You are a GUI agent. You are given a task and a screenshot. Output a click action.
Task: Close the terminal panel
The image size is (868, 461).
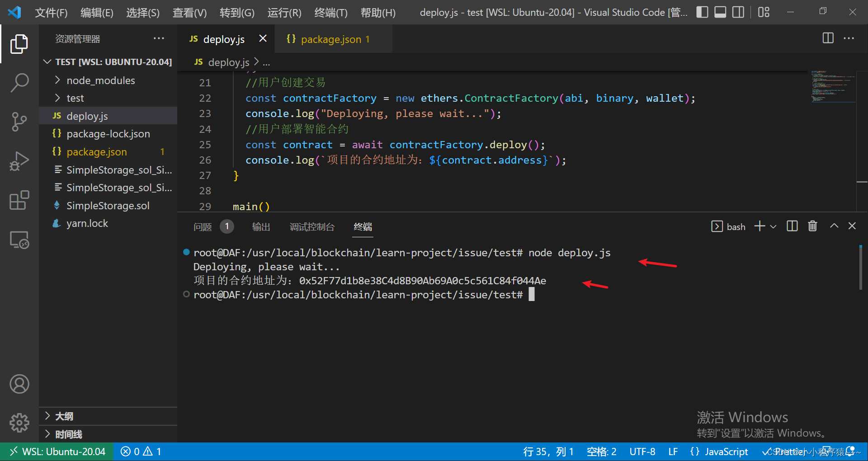click(852, 226)
